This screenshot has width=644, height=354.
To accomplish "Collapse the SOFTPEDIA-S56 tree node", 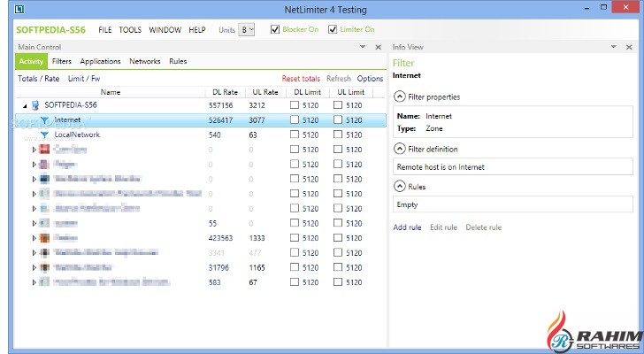I will (x=24, y=104).
